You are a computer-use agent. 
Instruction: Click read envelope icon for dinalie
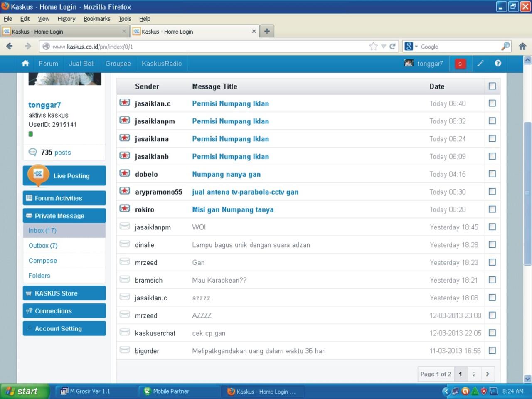tap(125, 244)
